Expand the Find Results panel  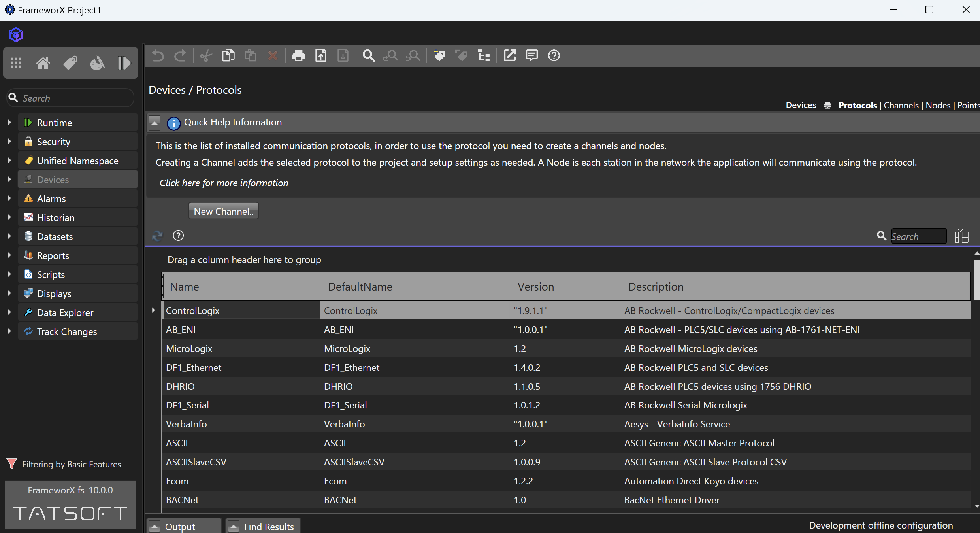[x=234, y=527]
